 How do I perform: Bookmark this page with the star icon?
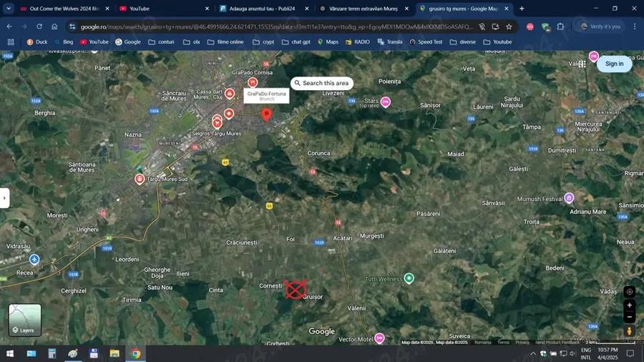[509, 26]
